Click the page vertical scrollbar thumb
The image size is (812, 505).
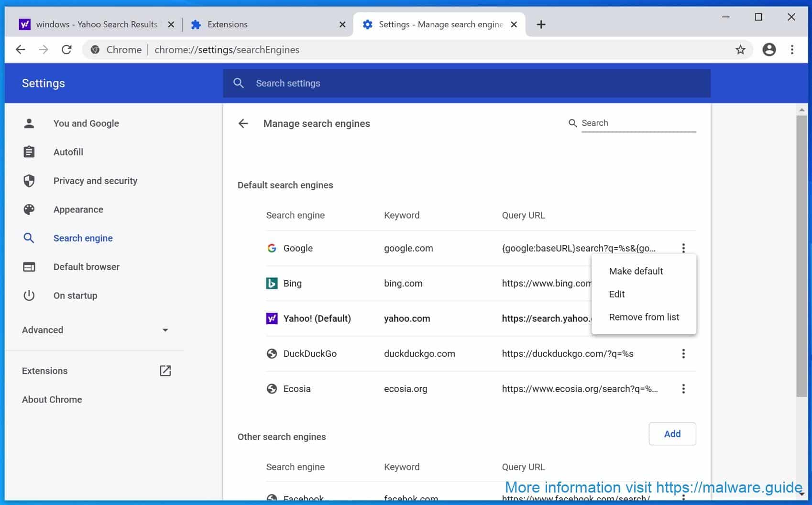pos(801,256)
